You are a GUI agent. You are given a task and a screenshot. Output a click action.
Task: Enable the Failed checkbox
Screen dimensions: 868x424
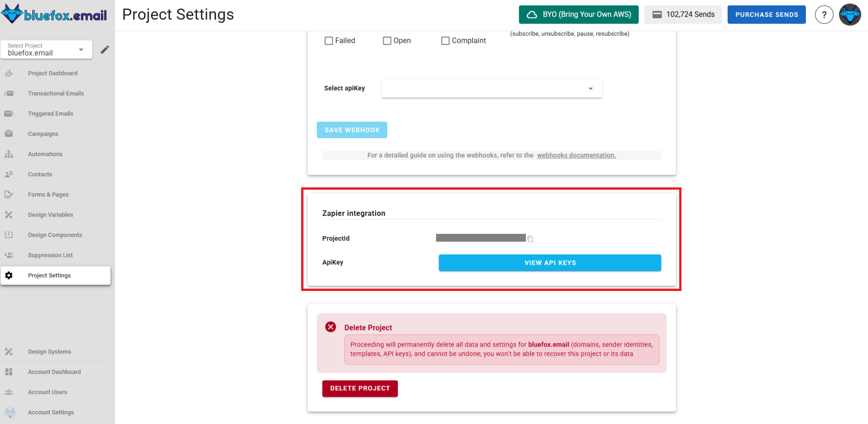[328, 41]
